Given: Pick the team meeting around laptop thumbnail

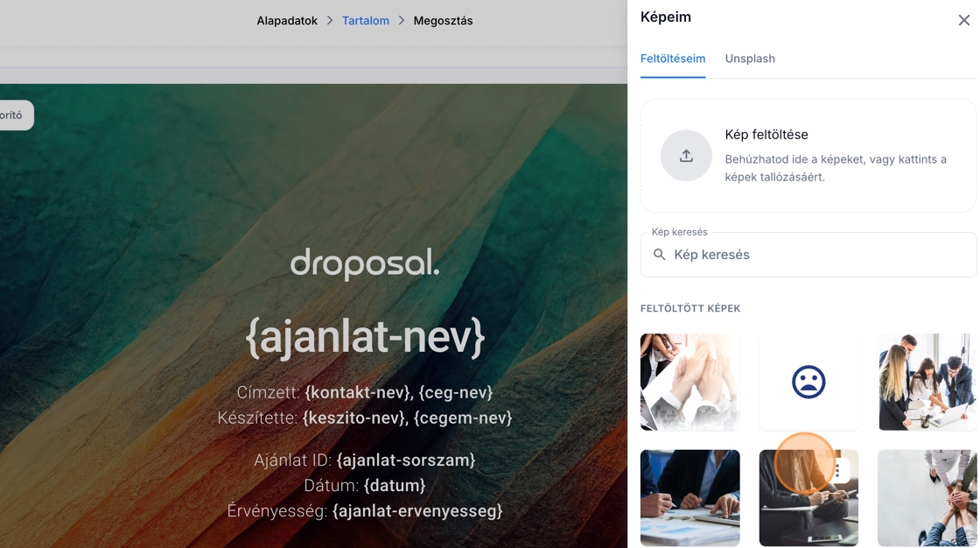Looking at the screenshot, I should tap(927, 382).
